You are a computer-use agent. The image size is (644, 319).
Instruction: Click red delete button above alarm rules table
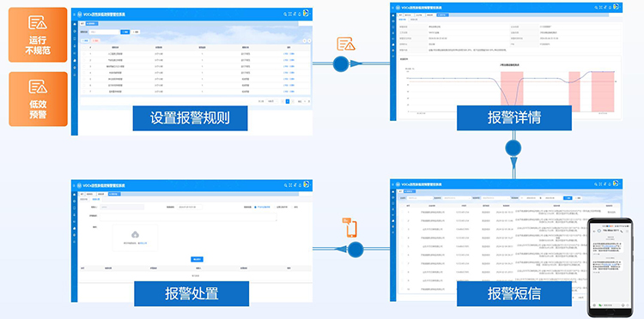(x=95, y=40)
